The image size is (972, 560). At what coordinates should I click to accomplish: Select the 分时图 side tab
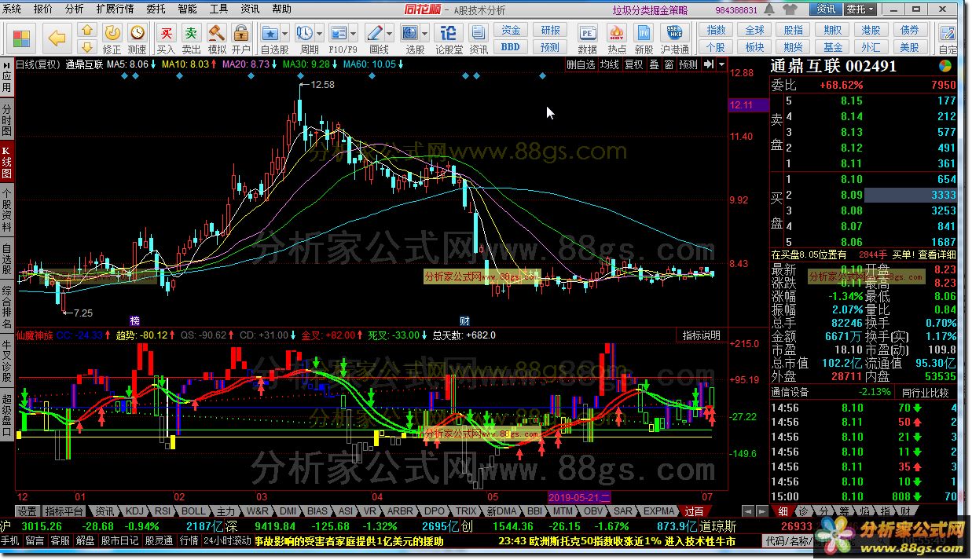tap(7, 119)
